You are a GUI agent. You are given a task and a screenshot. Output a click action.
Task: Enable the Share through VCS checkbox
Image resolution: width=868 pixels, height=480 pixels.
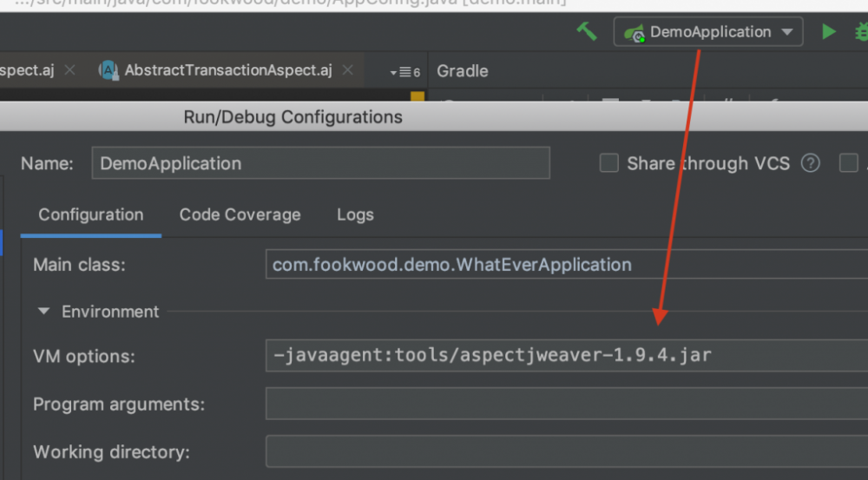[x=609, y=163]
